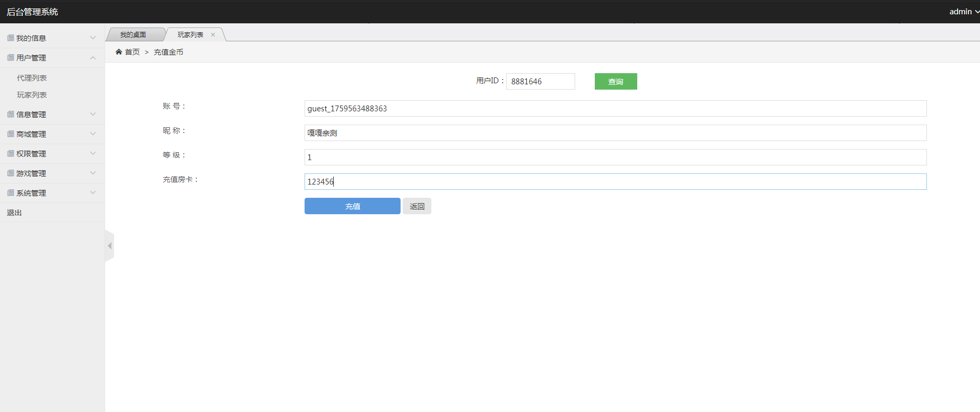
Task: Open the admin dropdown menu
Action: pyautogui.click(x=964, y=12)
